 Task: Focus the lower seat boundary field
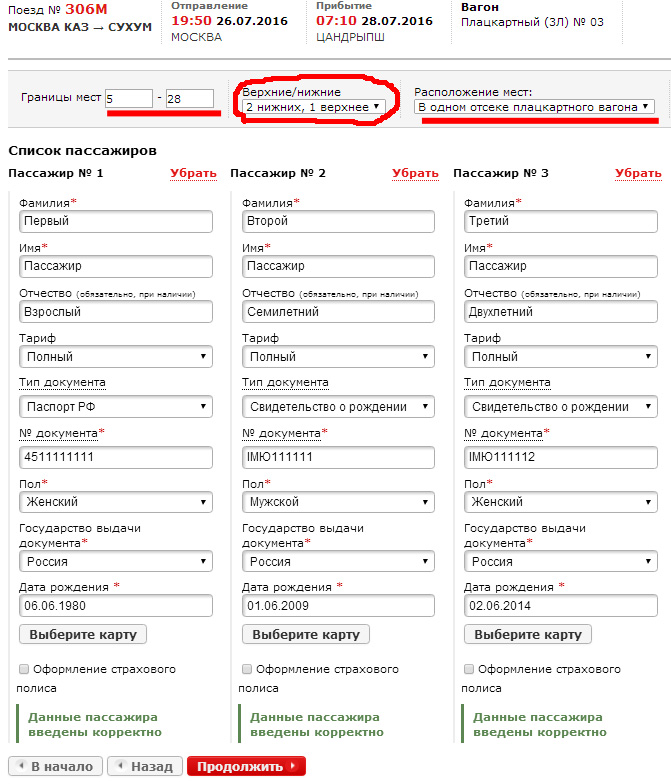click(129, 98)
